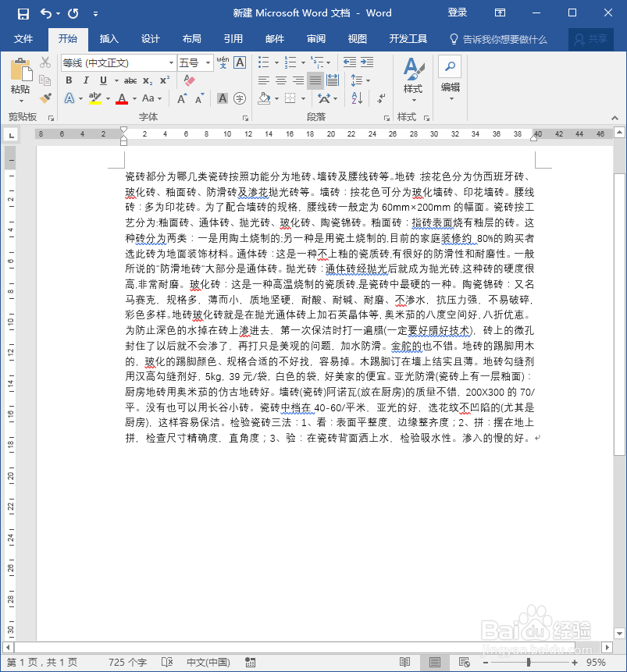
Task: Click the distributed alignment icon
Action: click(333, 80)
